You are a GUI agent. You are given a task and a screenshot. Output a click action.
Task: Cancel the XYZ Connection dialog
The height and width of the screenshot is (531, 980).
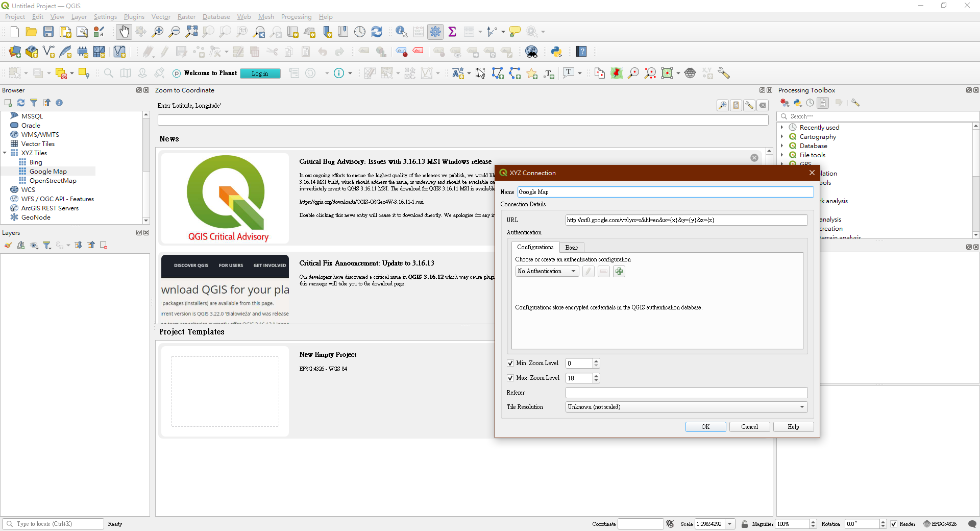pos(749,427)
